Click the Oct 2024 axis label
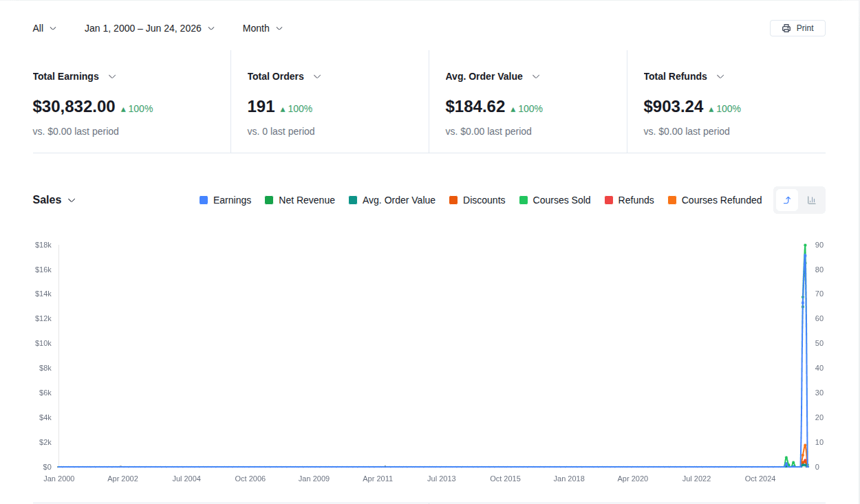This screenshot has width=860, height=504. click(760, 479)
